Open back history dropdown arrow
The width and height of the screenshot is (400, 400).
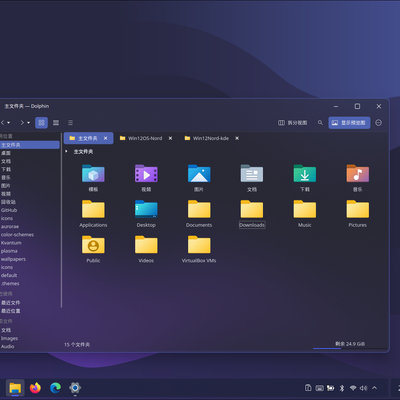click(x=9, y=123)
